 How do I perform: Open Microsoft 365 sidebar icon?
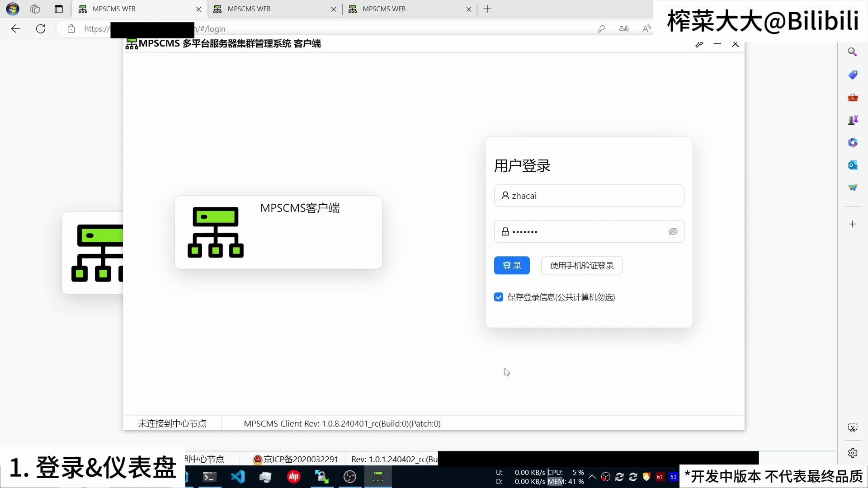(x=853, y=143)
